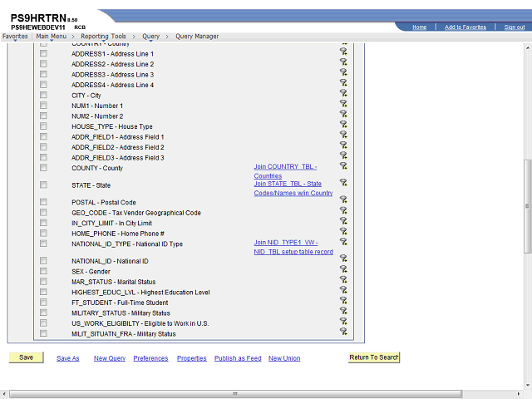Click filter icon for ADDRESS1 row

(343, 52)
